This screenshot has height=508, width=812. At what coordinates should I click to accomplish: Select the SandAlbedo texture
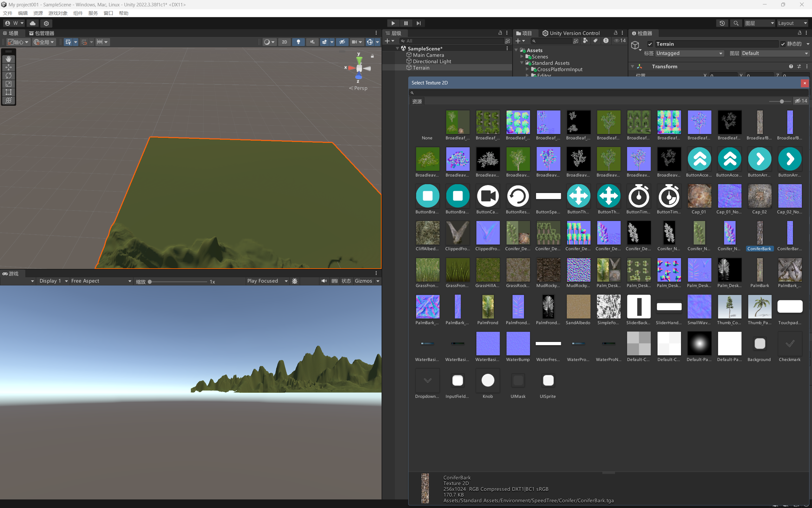coord(578,310)
